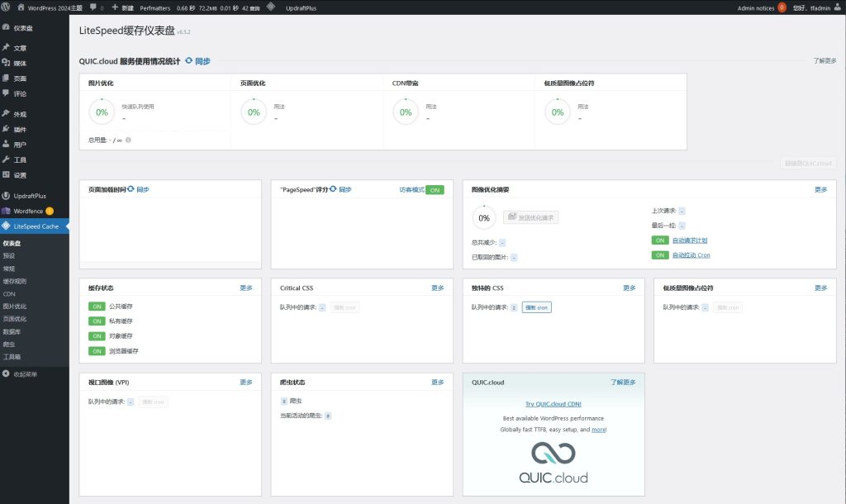Open the Try QUIC.cloud CDN link

[553, 404]
